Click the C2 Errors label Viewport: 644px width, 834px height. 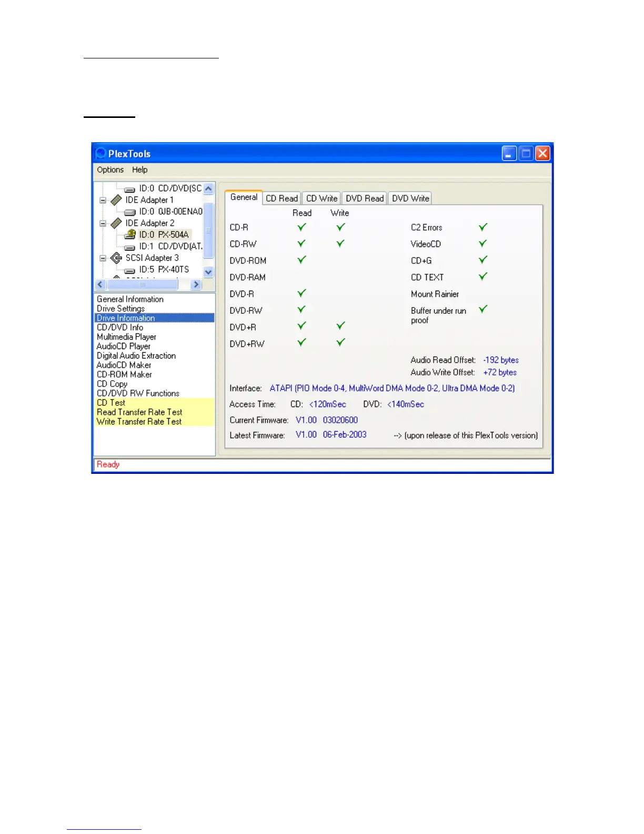point(426,227)
